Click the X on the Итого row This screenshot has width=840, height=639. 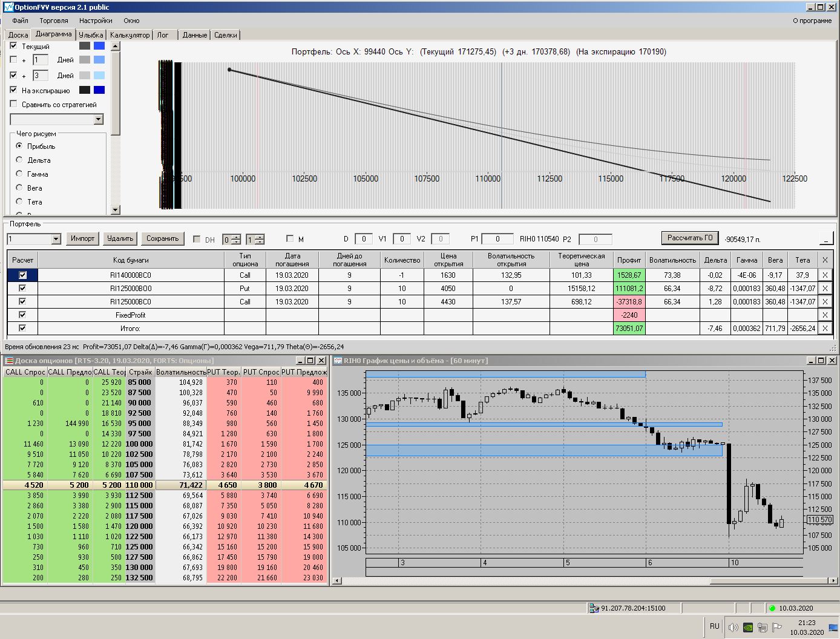point(825,329)
